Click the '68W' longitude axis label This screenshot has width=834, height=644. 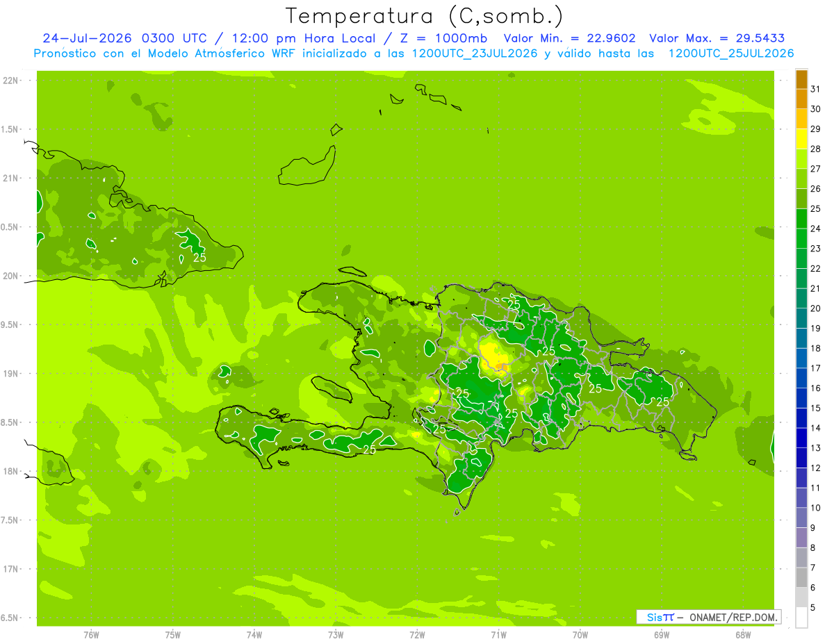tap(743, 634)
